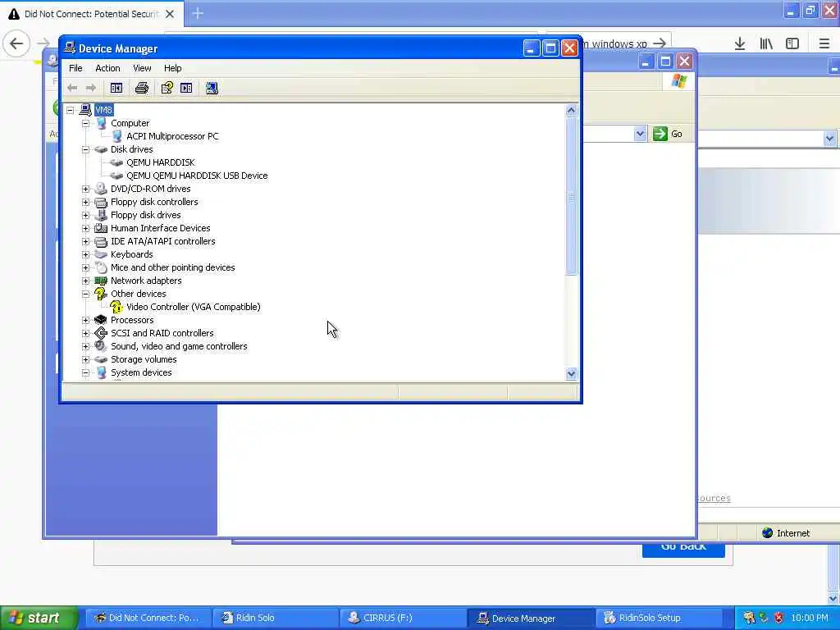Select Video Controller (VGA Compatible) entry
The width and height of the screenshot is (840, 630).
point(194,307)
